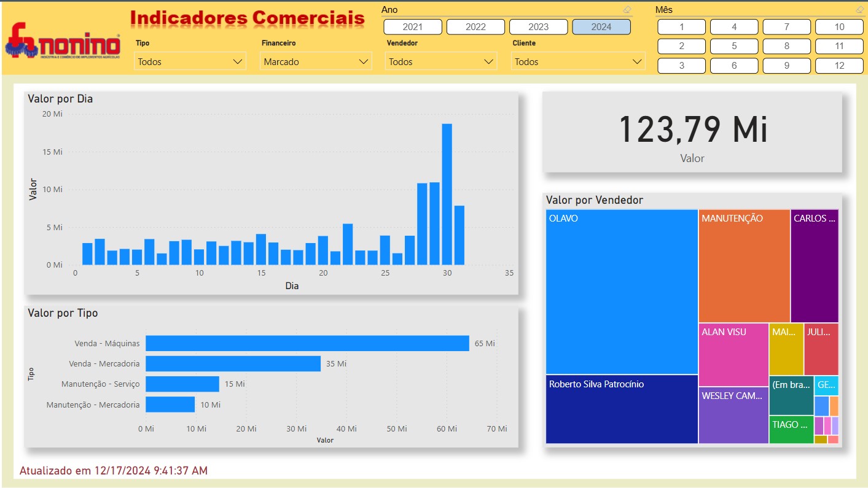
Task: Pick month 7 in the Mês slicer
Action: 787,27
